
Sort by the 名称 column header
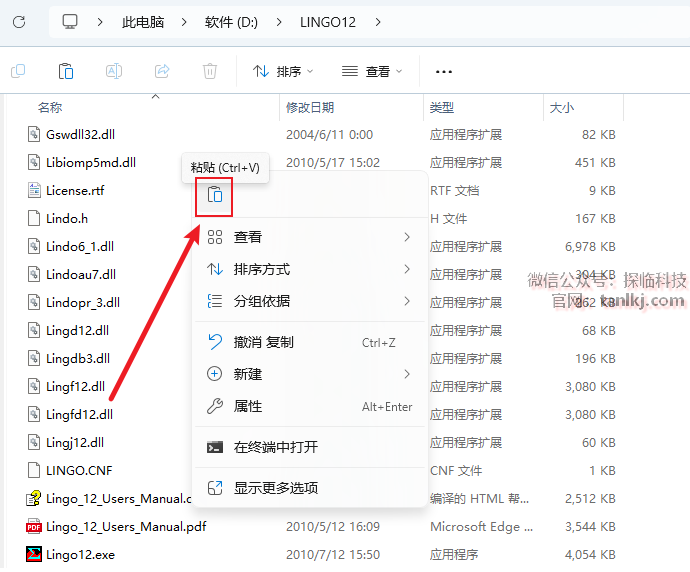point(50,107)
